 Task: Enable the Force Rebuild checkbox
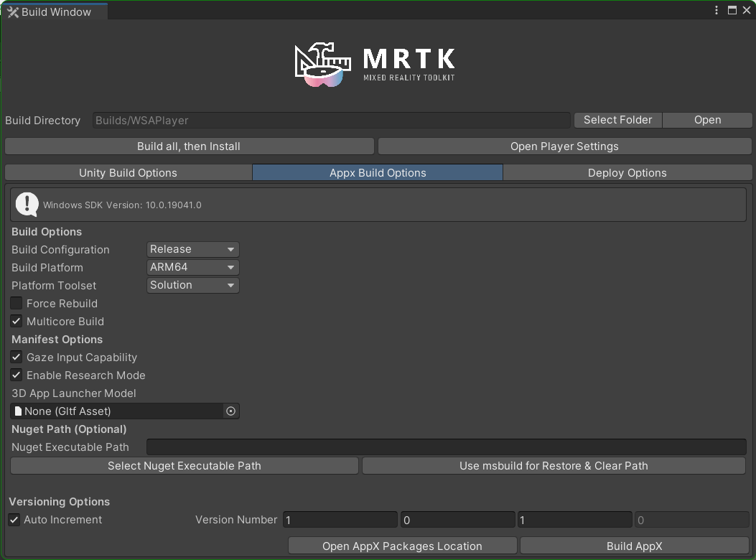click(17, 303)
